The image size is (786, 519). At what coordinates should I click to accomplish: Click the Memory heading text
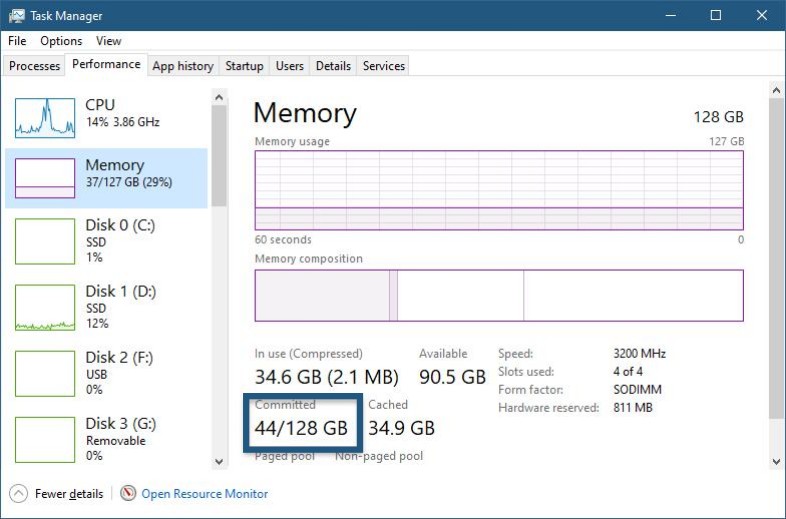305,113
